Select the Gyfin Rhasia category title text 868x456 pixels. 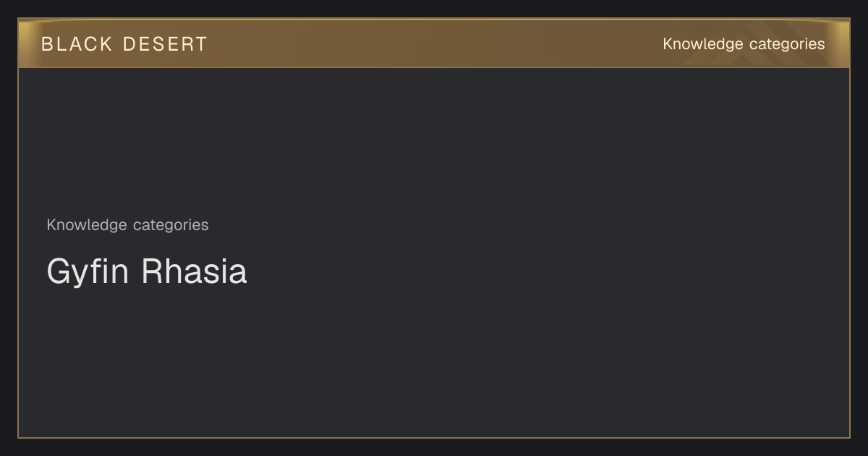coord(147,272)
